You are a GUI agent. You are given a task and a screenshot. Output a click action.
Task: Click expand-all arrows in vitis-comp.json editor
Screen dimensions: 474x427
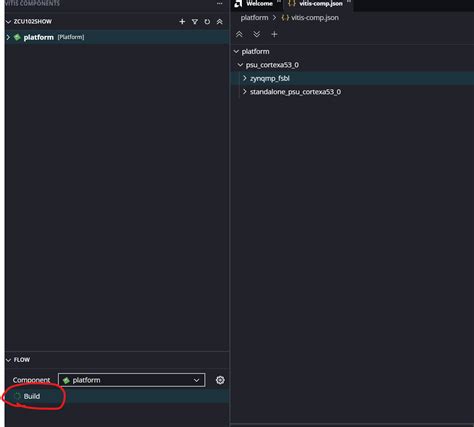pyautogui.click(x=256, y=34)
